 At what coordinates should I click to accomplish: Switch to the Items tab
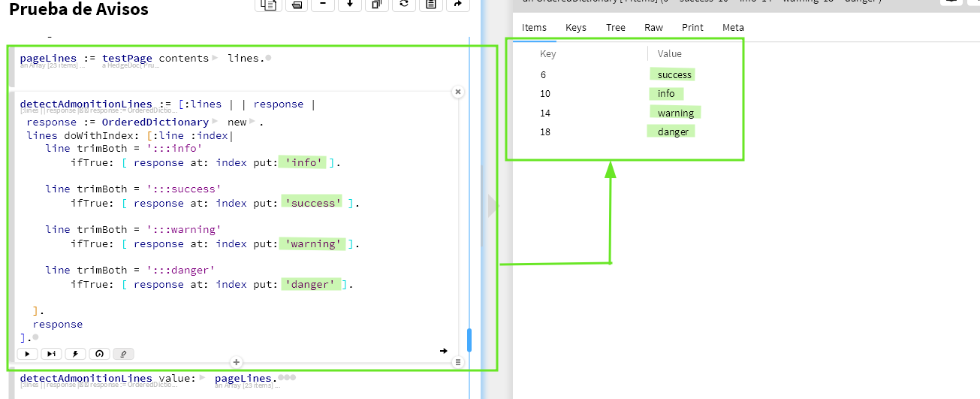(x=534, y=27)
